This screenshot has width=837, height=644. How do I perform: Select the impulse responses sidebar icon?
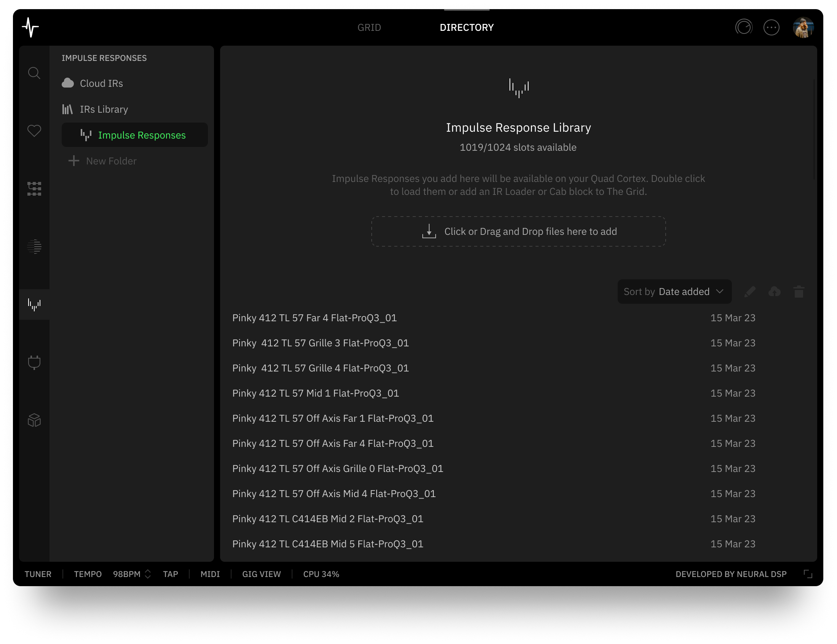point(34,304)
